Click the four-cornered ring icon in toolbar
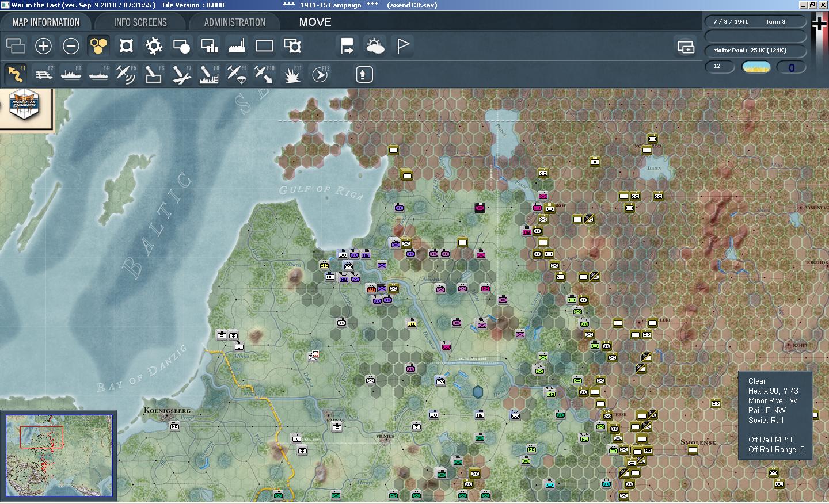829x504 pixels. pos(126,45)
